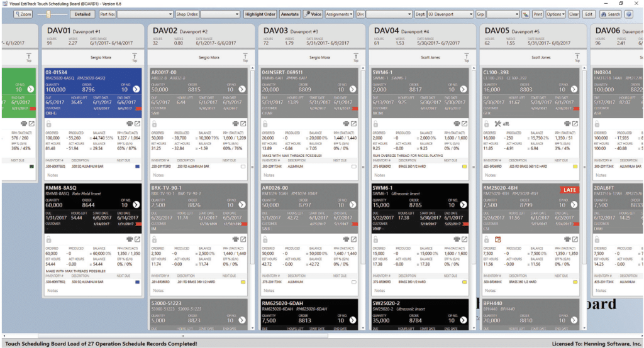Toggle the lock on card AR0017-00
Screen dimensions: 644x348
pyautogui.click(x=155, y=124)
